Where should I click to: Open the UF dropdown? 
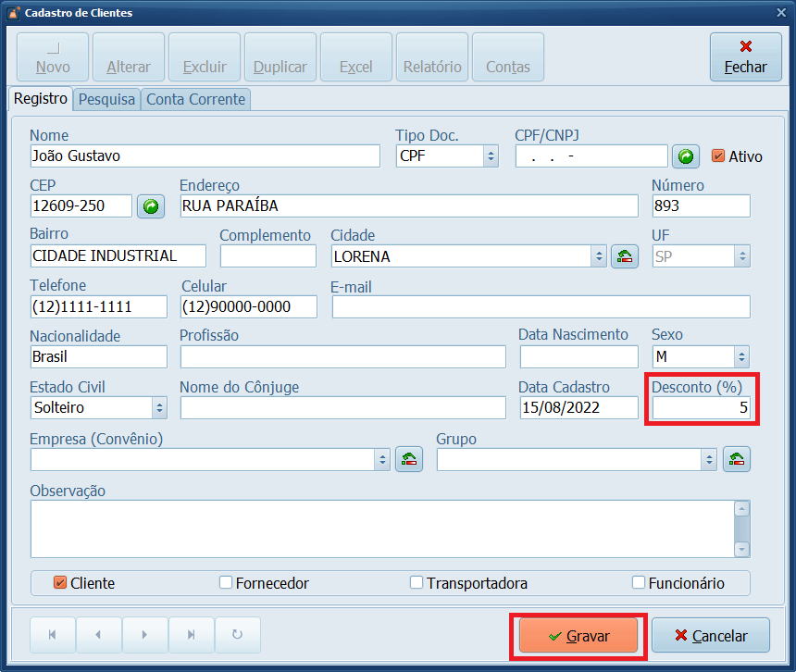click(x=742, y=256)
